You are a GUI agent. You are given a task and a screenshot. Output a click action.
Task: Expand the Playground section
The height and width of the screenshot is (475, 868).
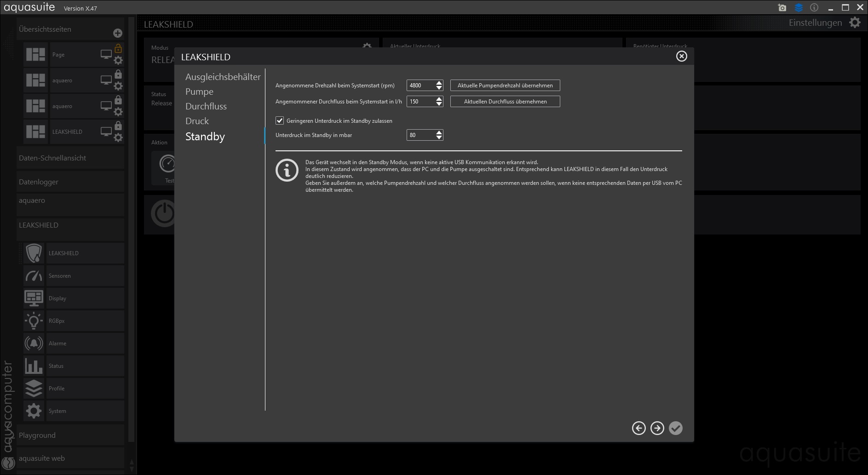pos(70,435)
